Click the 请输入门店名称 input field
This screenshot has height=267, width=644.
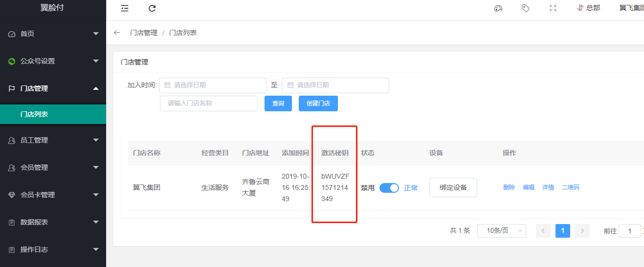coord(209,103)
